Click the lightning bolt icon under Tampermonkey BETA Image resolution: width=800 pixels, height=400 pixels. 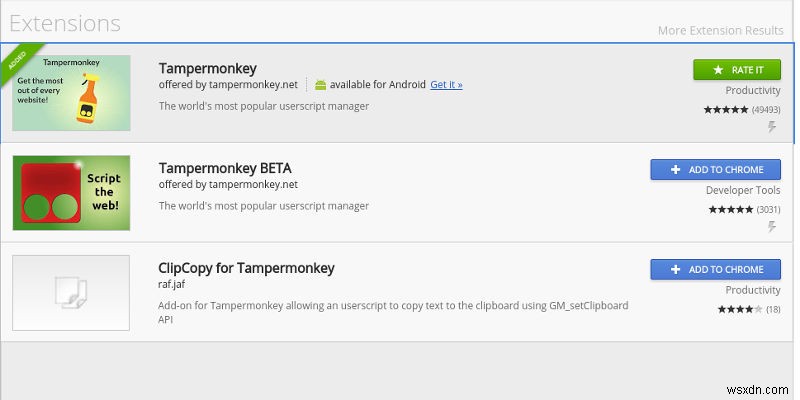771,227
